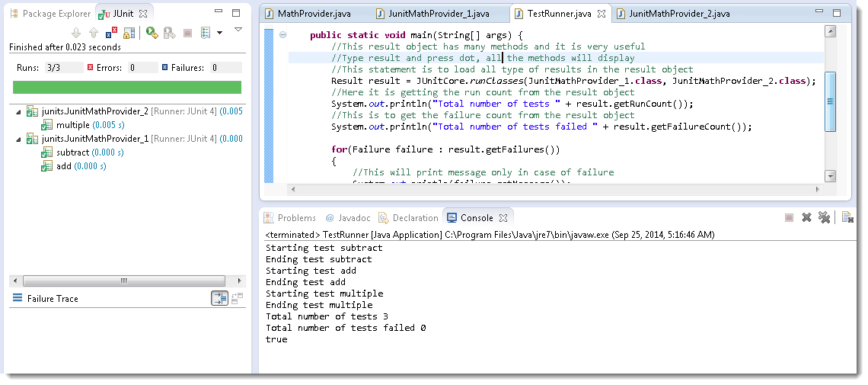Select junits.JunitMathProvider_1 test class row
This screenshot has width=868, height=385.
(134, 139)
